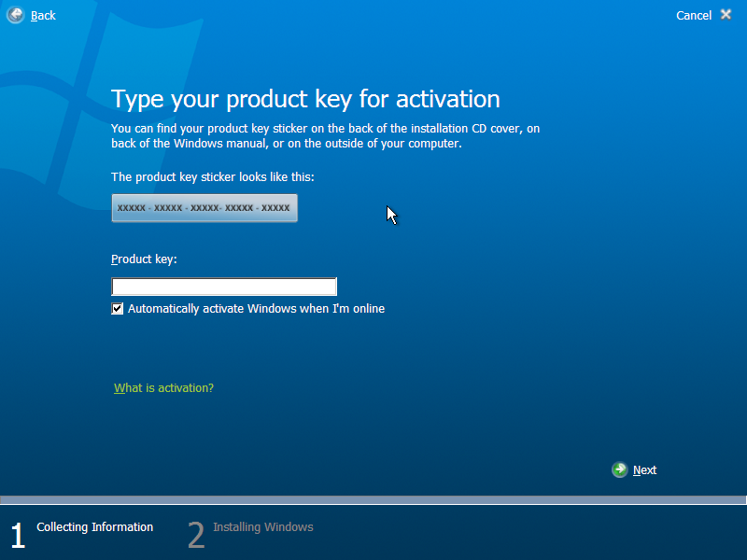Screen dimensions: 747x560
Task: Click the heading Type your product key
Action: tap(305, 99)
